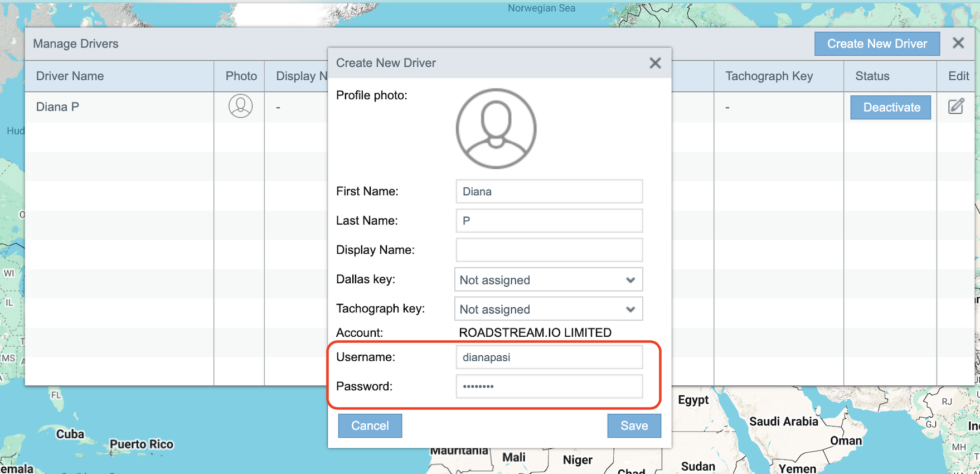Click Diana P's photo avatar in table
Screen dimensions: 980x474
coord(240,106)
